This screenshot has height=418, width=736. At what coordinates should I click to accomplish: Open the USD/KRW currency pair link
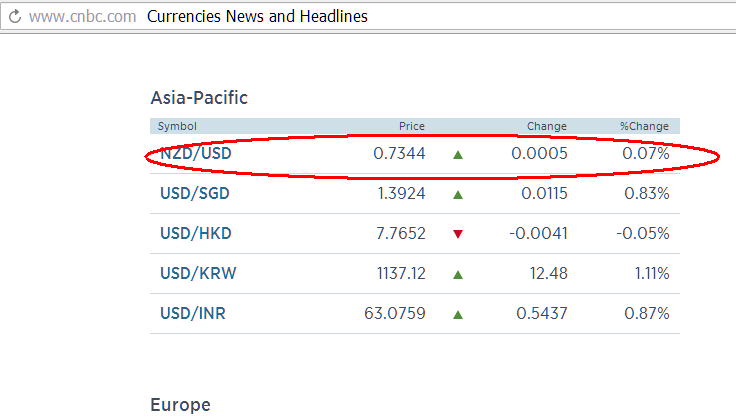tap(198, 273)
